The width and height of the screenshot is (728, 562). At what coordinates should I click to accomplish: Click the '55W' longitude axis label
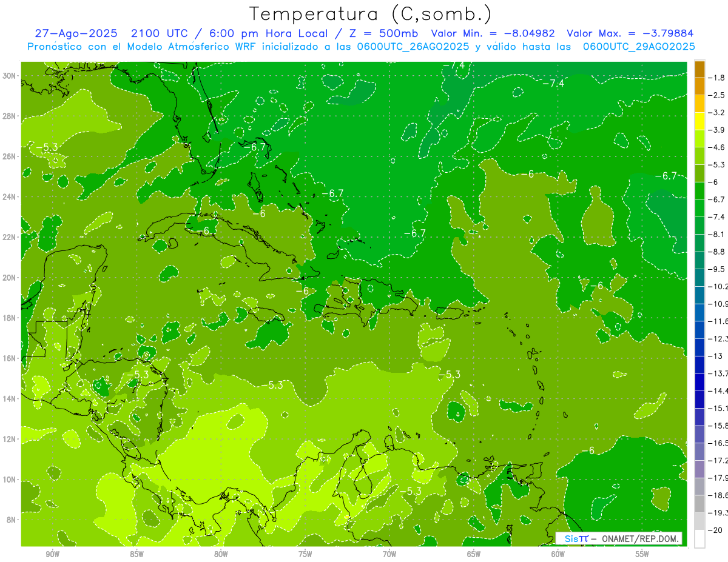(x=642, y=554)
